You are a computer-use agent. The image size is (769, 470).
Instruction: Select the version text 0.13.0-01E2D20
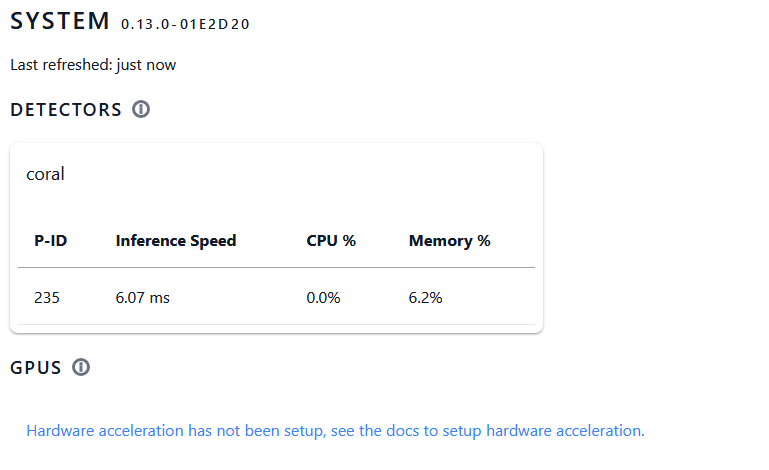pyautogui.click(x=185, y=24)
